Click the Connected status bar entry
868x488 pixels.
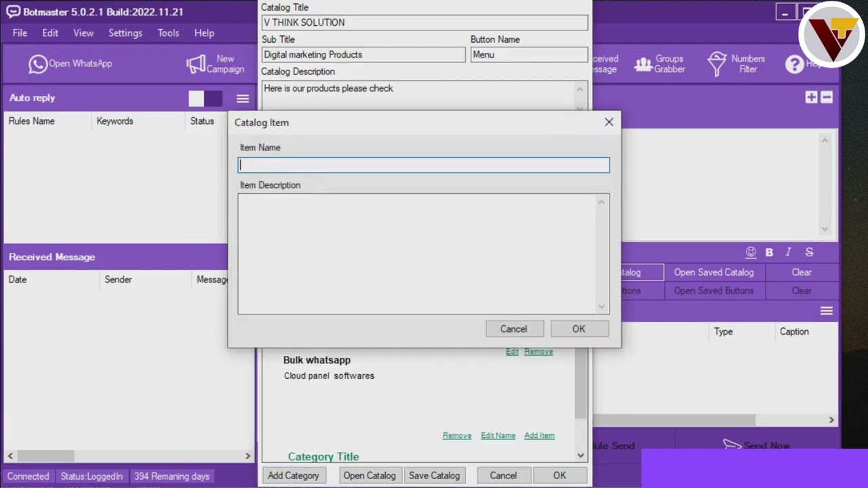[28, 476]
